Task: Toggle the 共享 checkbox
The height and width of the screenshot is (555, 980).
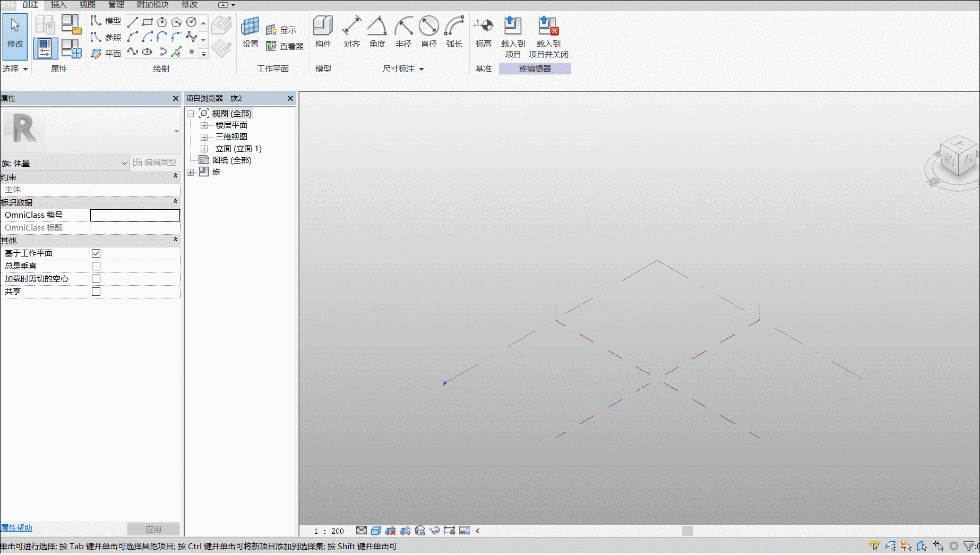Action: tap(96, 292)
